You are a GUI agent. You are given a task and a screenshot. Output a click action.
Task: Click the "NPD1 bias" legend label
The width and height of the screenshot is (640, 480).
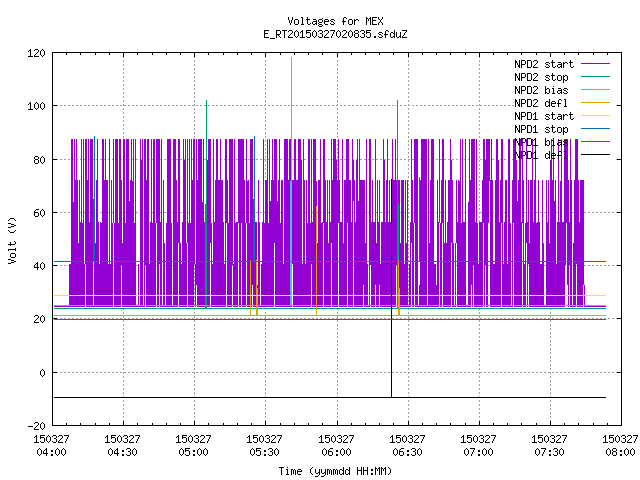coord(541,142)
